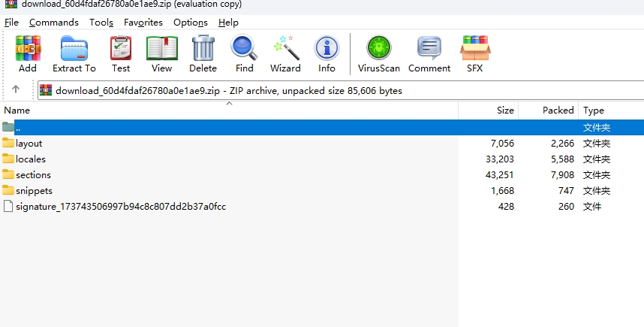Viewport: 644px width, 327px height.
Task: Open the Comment tool
Action: (x=429, y=54)
